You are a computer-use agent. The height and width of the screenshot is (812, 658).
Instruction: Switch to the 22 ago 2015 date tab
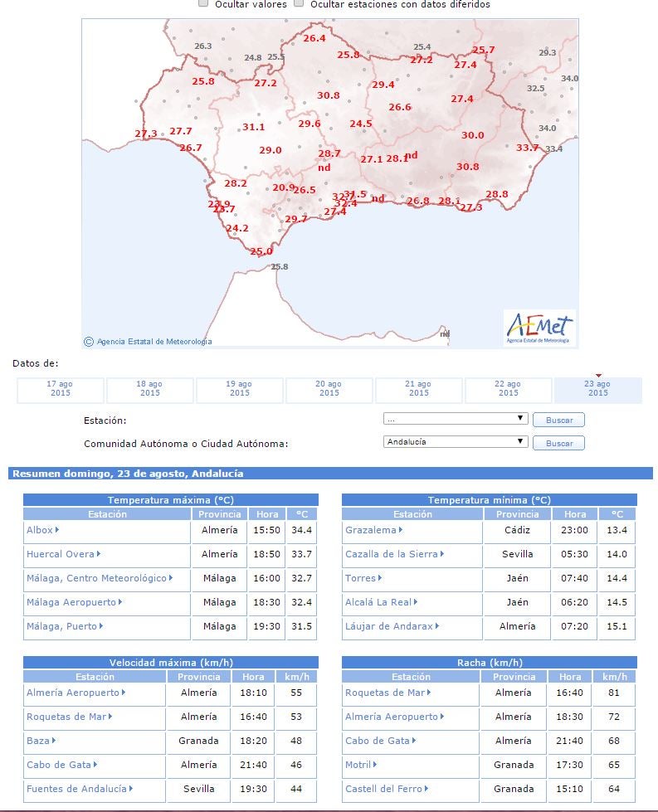(x=508, y=389)
